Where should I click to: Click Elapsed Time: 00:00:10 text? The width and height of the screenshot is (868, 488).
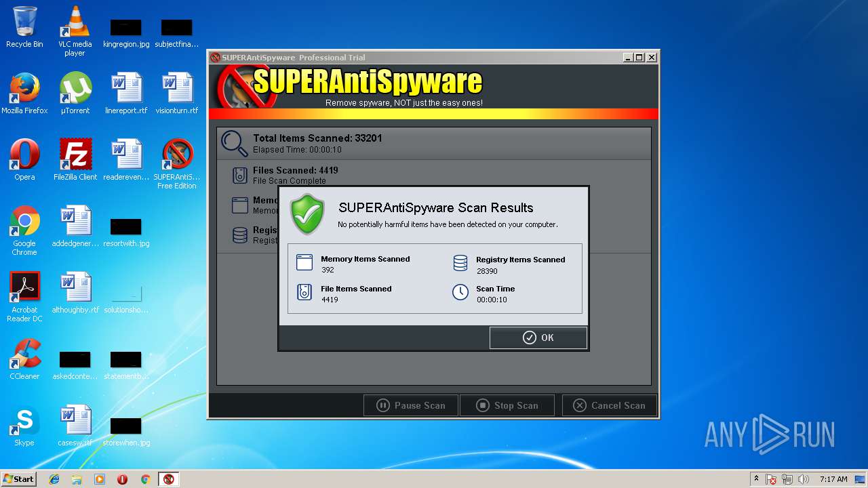point(297,149)
